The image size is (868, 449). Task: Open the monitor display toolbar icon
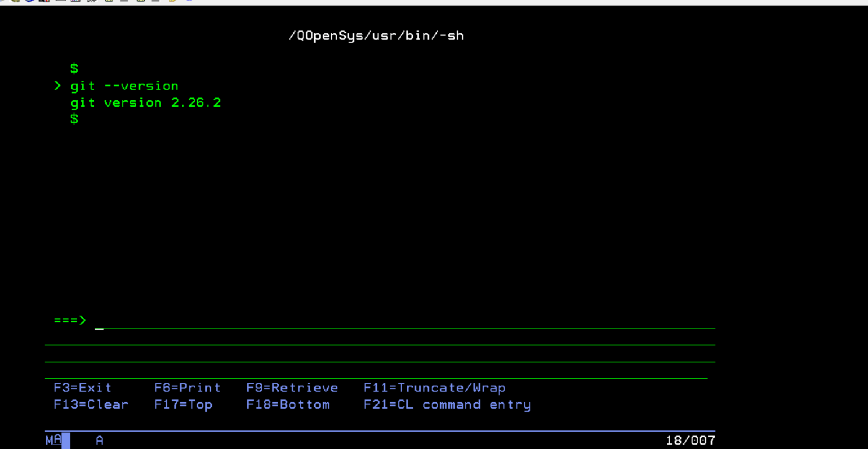click(60, 3)
